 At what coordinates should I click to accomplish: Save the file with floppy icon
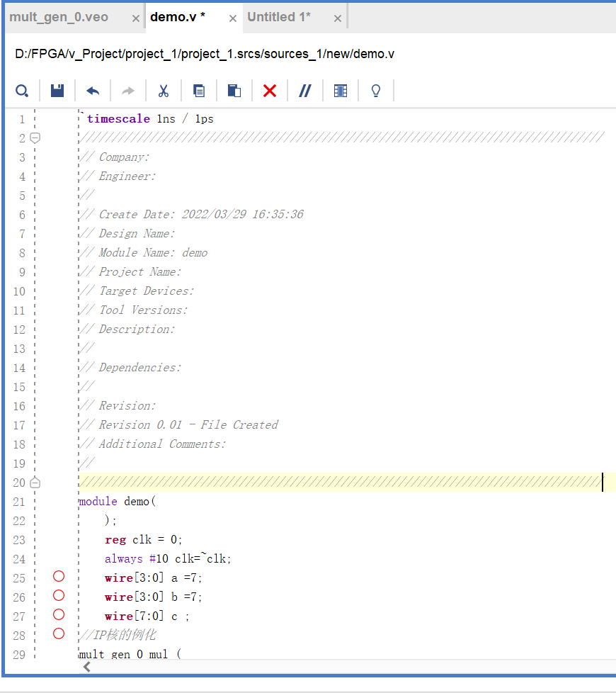click(x=57, y=91)
